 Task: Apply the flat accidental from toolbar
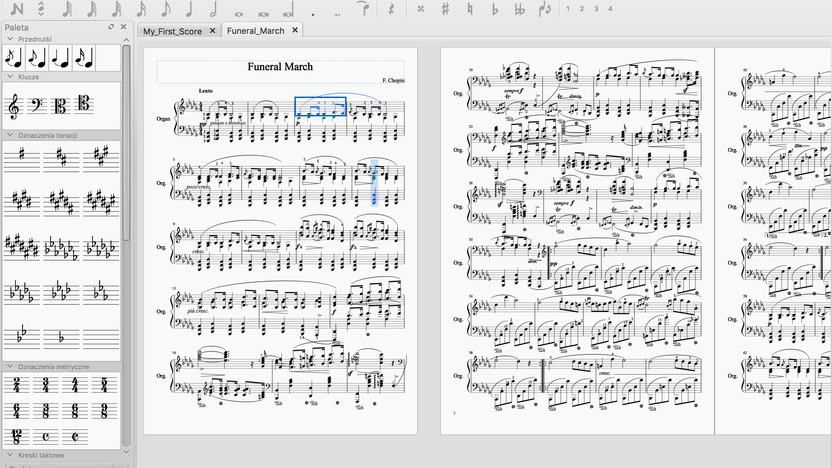[495, 8]
